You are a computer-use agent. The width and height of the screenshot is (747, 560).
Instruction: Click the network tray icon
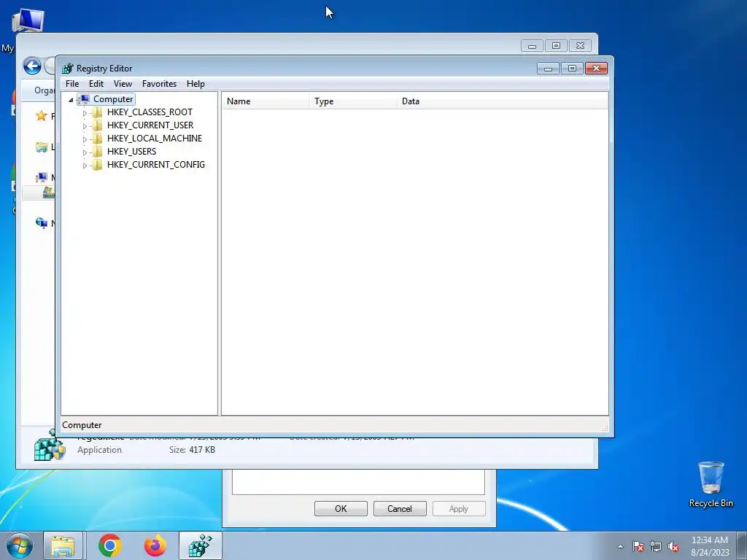656,547
